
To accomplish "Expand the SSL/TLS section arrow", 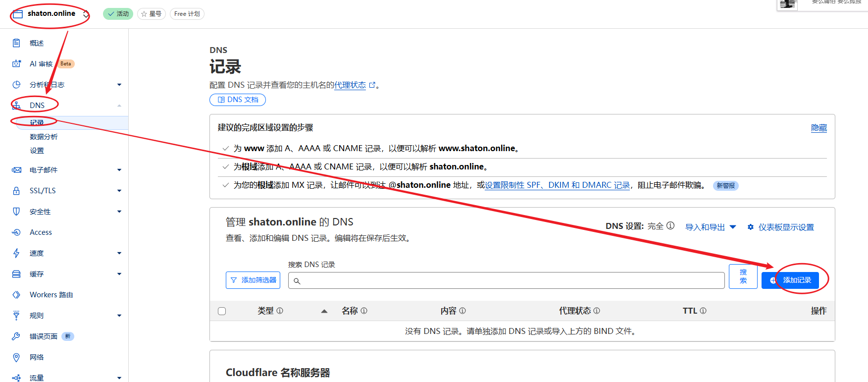I will (119, 191).
